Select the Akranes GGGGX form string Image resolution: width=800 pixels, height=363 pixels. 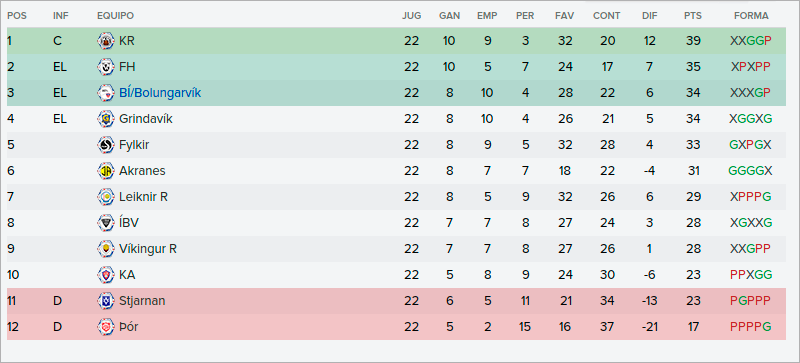point(751,171)
